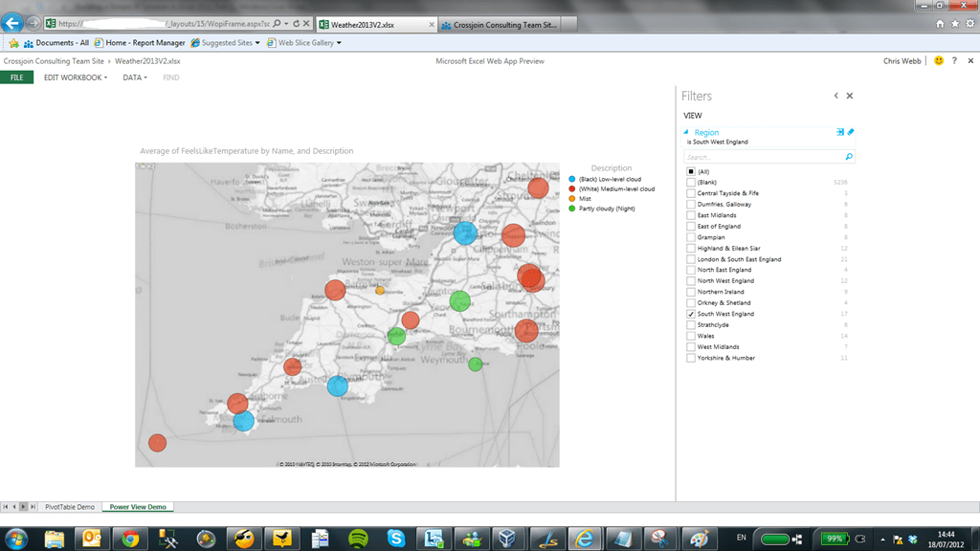Screen dimensions: 980x551
Task: Collapse the Region filter triangle
Action: point(686,132)
